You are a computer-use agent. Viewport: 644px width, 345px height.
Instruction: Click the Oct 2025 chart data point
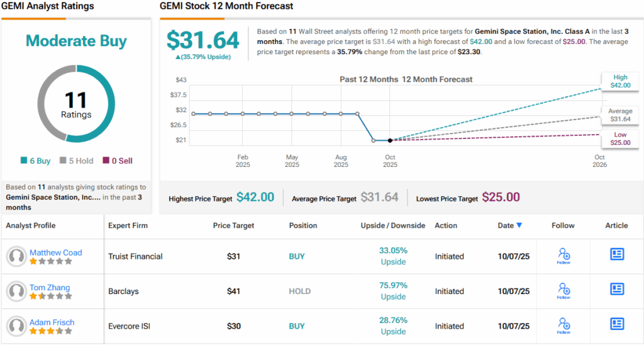tap(391, 140)
